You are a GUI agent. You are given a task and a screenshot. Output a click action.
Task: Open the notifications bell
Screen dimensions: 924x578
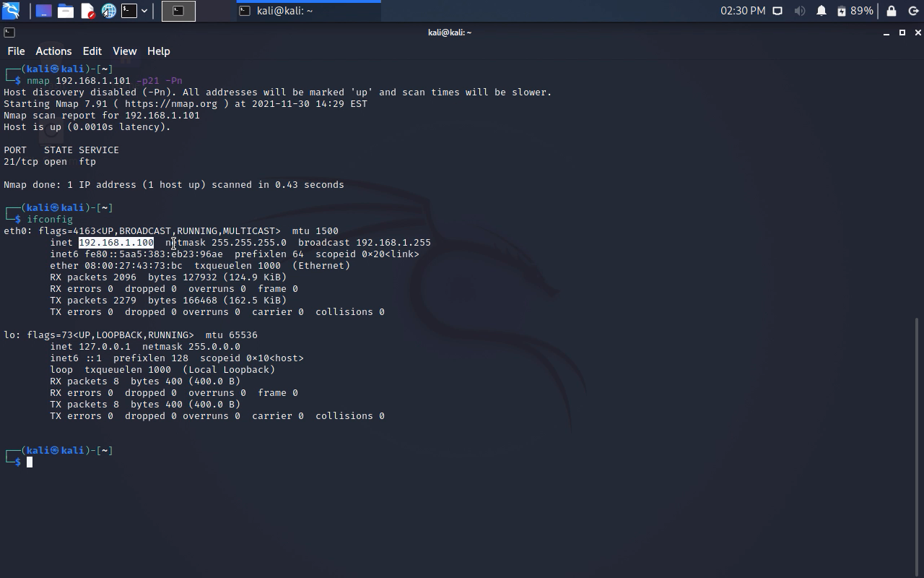coord(821,11)
